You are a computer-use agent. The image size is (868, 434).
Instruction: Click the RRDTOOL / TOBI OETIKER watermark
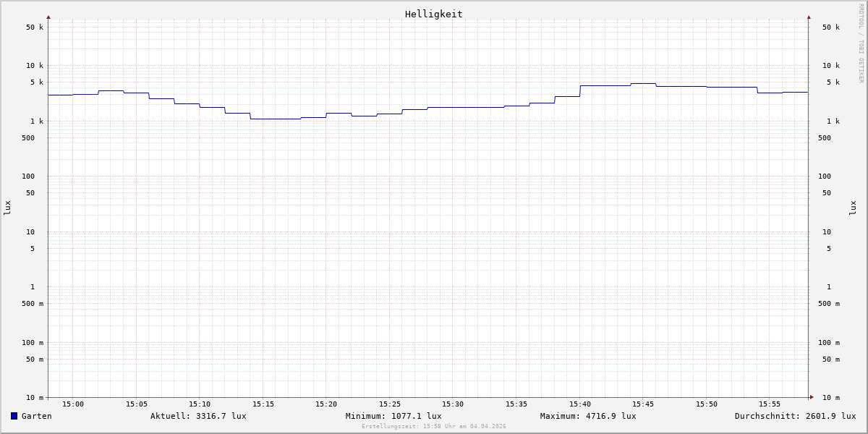point(861,43)
